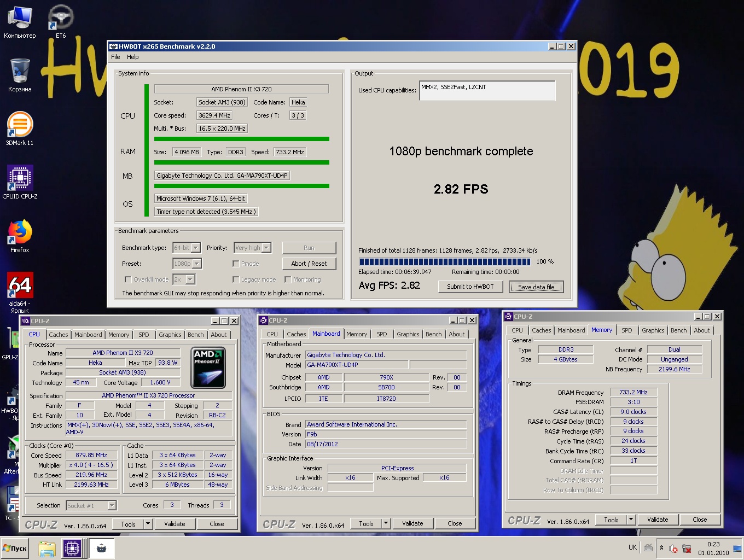This screenshot has width=744, height=560.
Task: Click the security alert tray icon
Action: tap(673, 549)
